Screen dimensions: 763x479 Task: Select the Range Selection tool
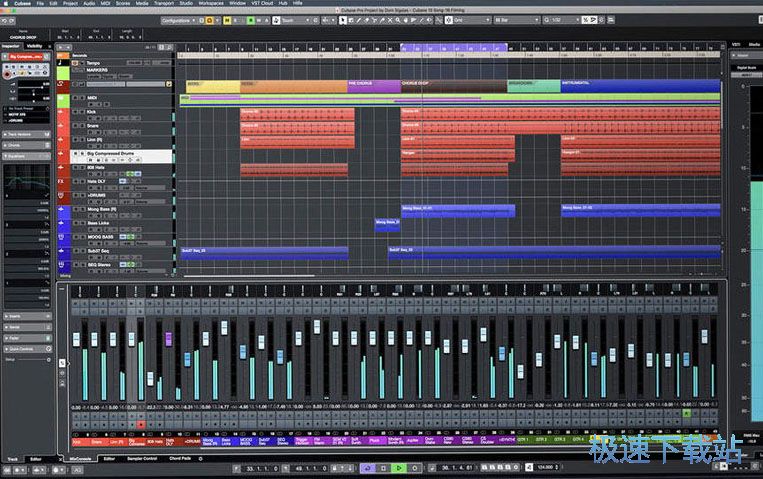point(351,20)
